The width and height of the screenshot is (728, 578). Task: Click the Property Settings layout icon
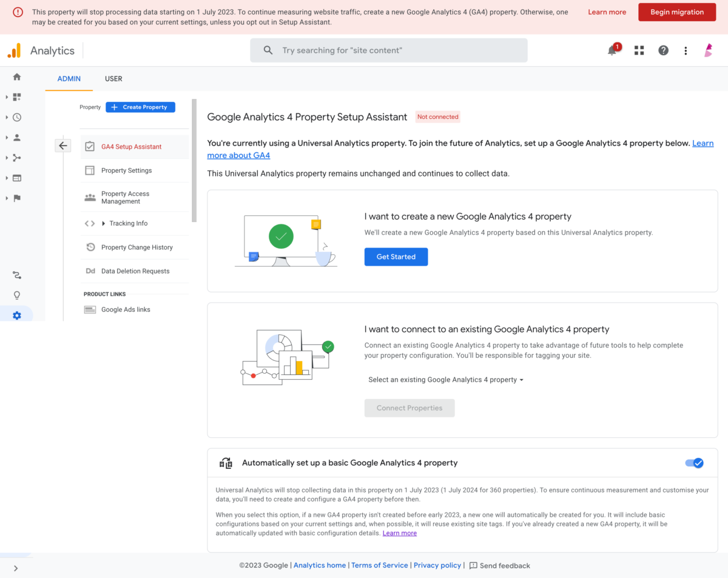point(90,170)
